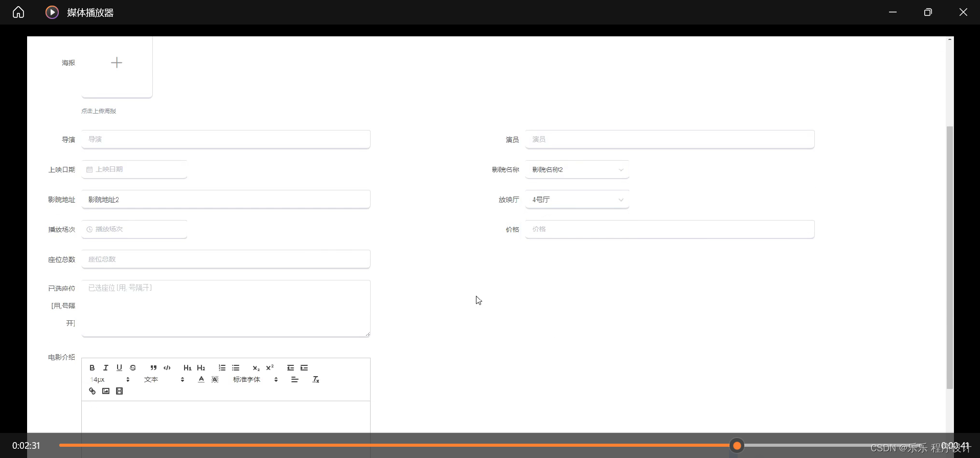Screen dimensions: 980x458
Task: Expand the 放映厅 dropdown showing 4号厅
Action: [x=577, y=200]
